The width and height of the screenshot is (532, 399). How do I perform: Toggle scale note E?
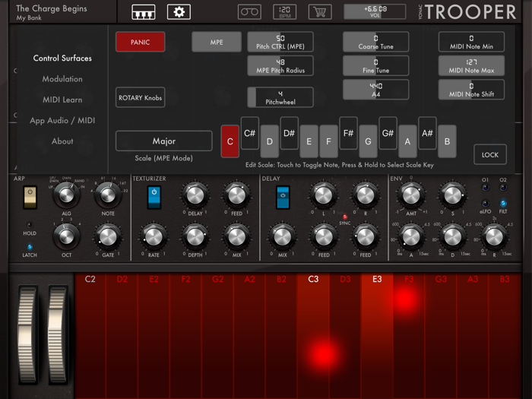(x=309, y=141)
